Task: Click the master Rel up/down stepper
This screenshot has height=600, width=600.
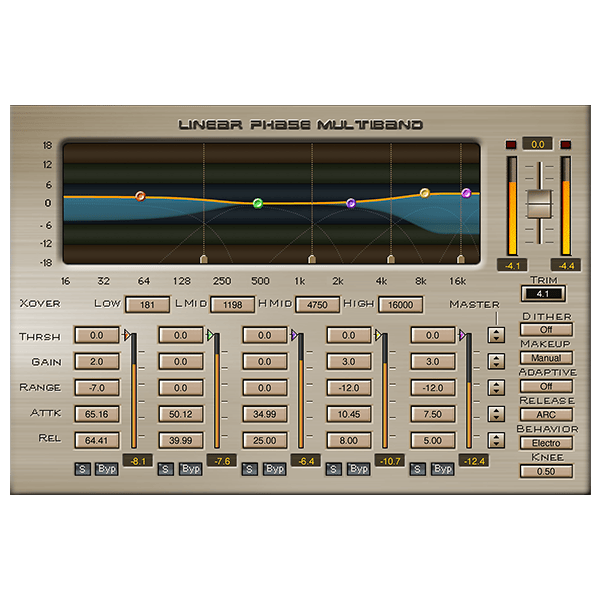Action: 496,440
